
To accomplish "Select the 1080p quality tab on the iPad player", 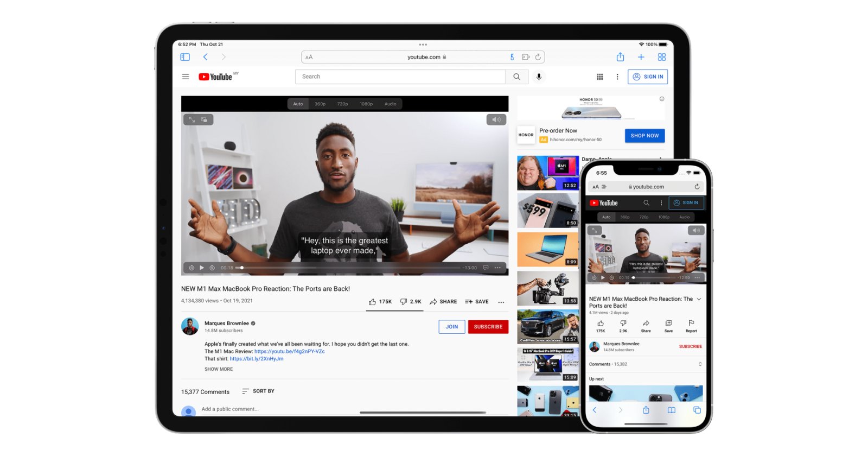I will point(366,104).
